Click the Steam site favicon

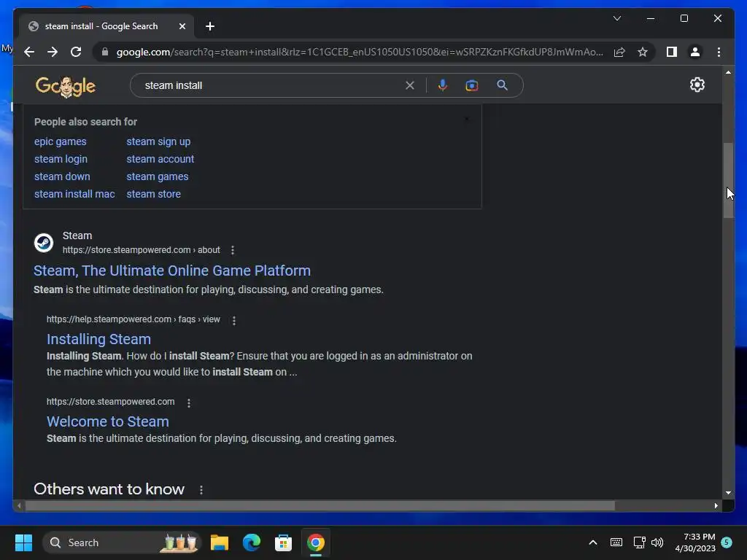click(44, 243)
